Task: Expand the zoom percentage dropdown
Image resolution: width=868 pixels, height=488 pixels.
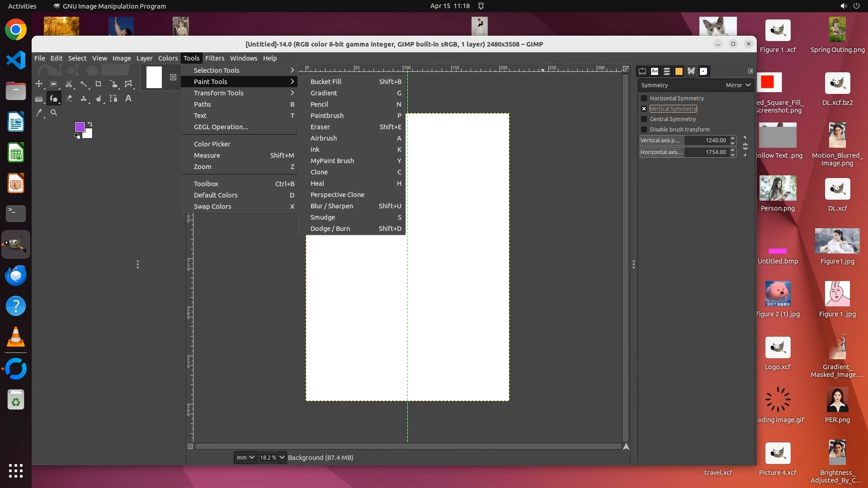Action: click(x=282, y=458)
